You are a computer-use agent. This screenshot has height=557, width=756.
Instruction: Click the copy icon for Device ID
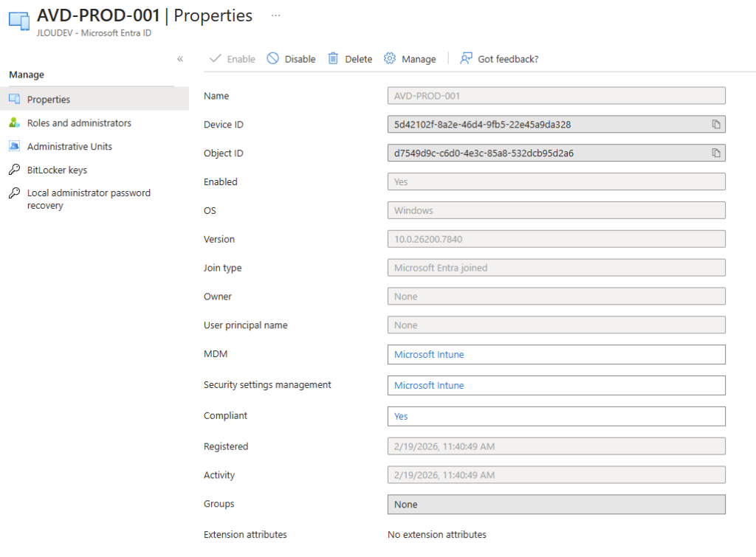(715, 125)
